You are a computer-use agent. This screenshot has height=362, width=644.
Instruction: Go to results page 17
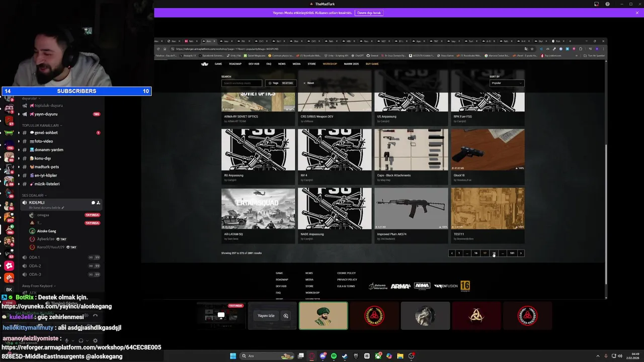485,253
